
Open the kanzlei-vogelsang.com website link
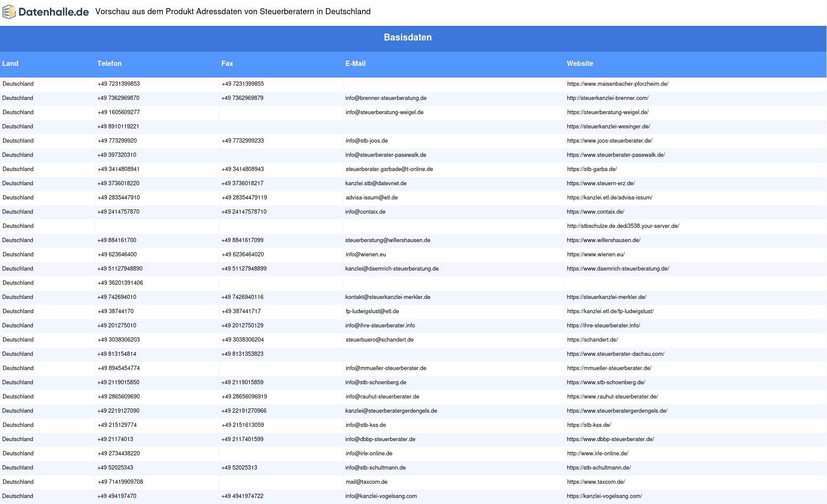604,496
